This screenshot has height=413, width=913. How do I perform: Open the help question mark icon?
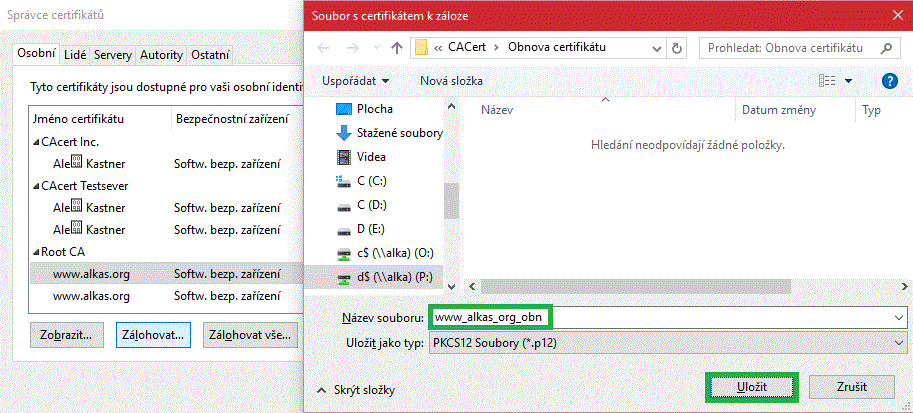pyautogui.click(x=889, y=81)
